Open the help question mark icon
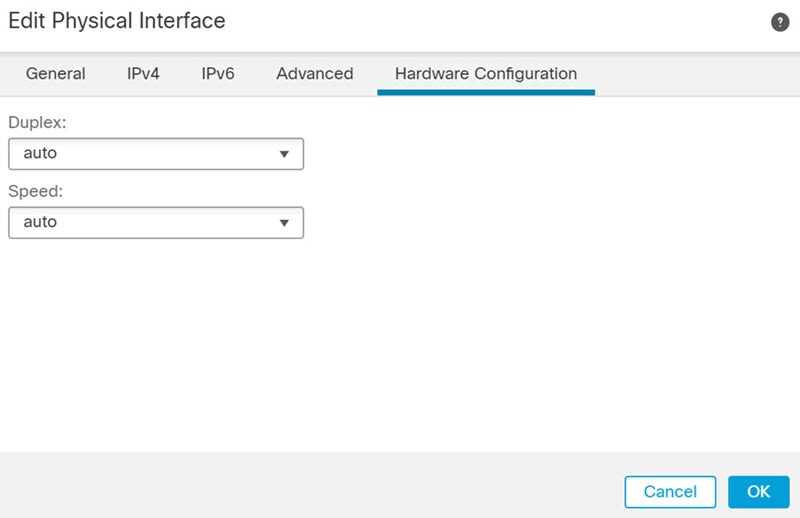 pyautogui.click(x=780, y=22)
